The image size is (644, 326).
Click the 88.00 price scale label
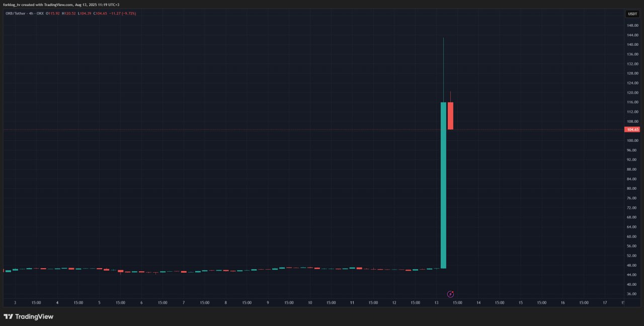632,169
